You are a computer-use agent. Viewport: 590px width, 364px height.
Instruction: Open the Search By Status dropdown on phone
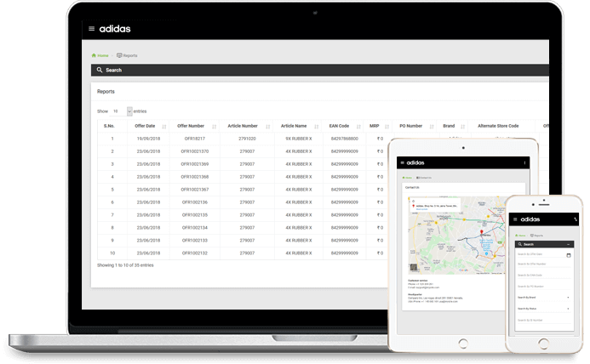(x=543, y=309)
